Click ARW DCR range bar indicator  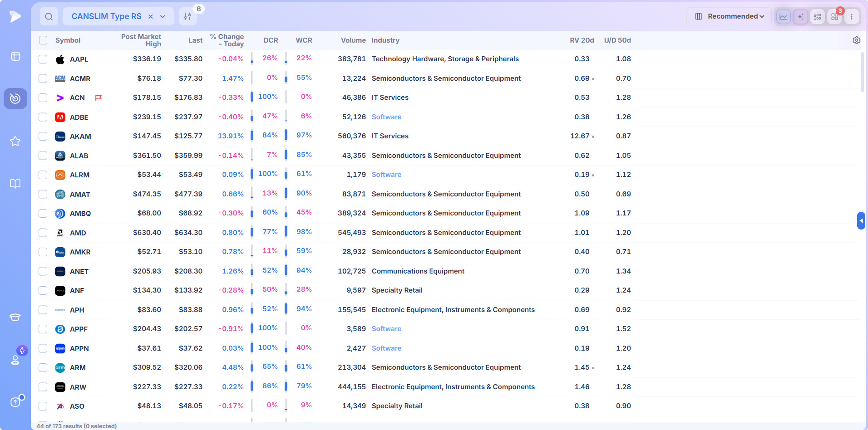click(x=252, y=386)
